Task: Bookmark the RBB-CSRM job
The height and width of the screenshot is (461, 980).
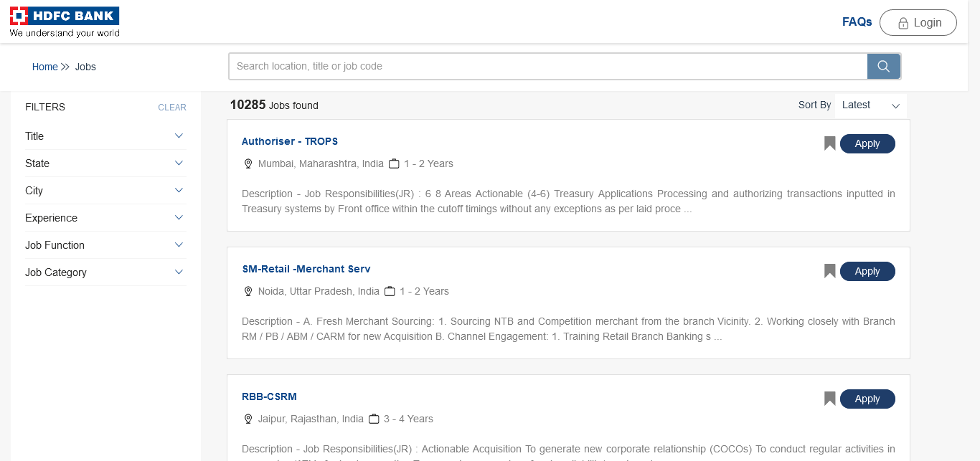Action: coord(829,399)
